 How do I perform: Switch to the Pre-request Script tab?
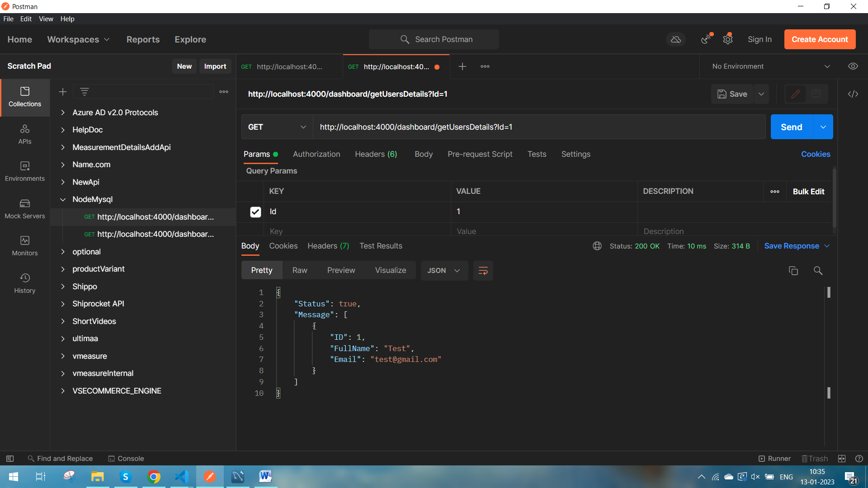pos(480,154)
